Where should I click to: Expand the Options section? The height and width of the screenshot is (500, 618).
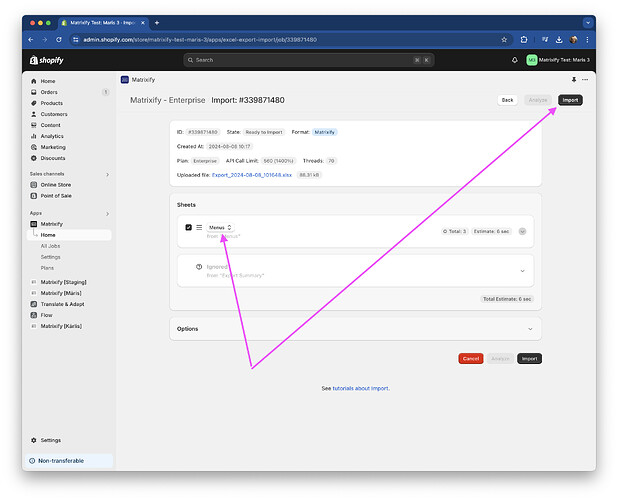click(x=530, y=329)
